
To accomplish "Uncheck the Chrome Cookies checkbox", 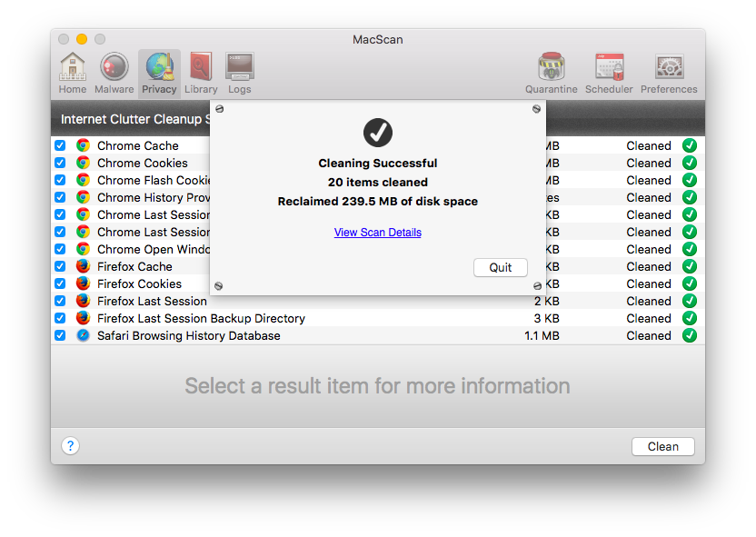I will click(x=60, y=163).
